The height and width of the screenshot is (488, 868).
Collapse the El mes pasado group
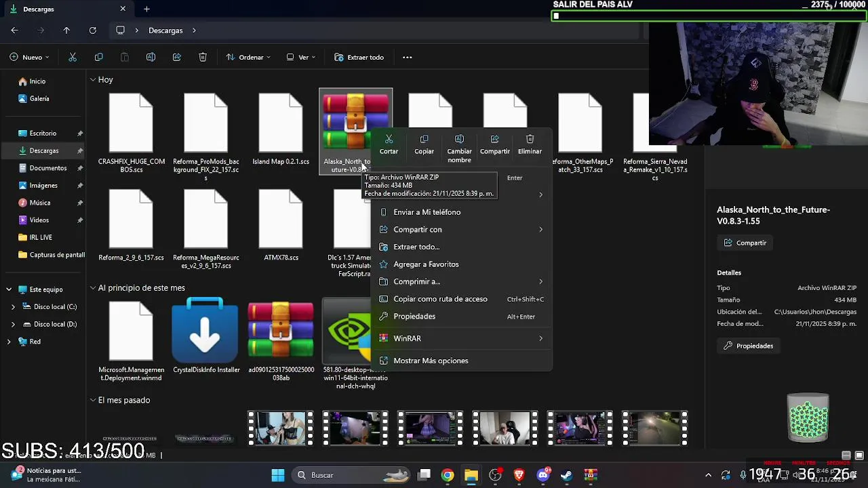coord(92,401)
